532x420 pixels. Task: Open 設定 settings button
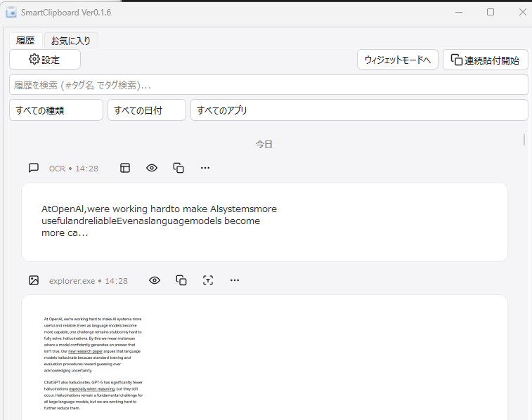click(x=45, y=60)
